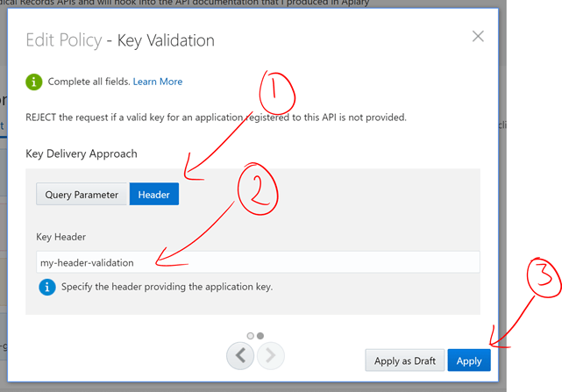Click the green checkmark status icon
The width and height of the screenshot is (562, 392).
[x=33, y=82]
